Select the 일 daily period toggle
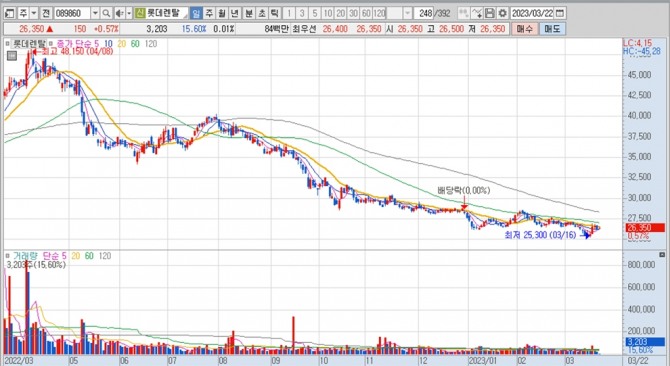 point(196,13)
